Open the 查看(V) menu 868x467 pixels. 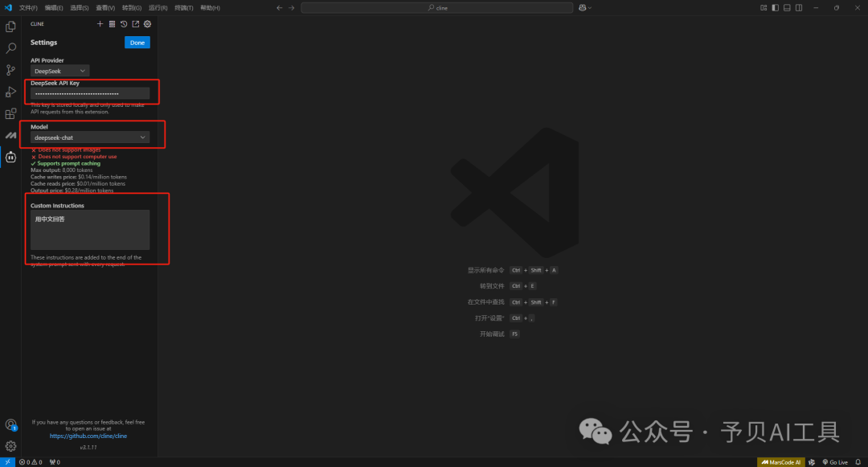point(105,8)
